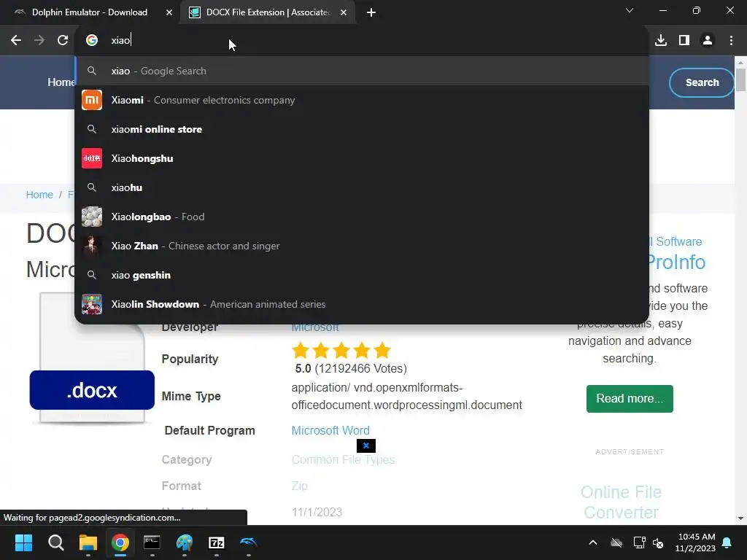
Task: Open the Microsoft Word default program link
Action: tap(330, 430)
